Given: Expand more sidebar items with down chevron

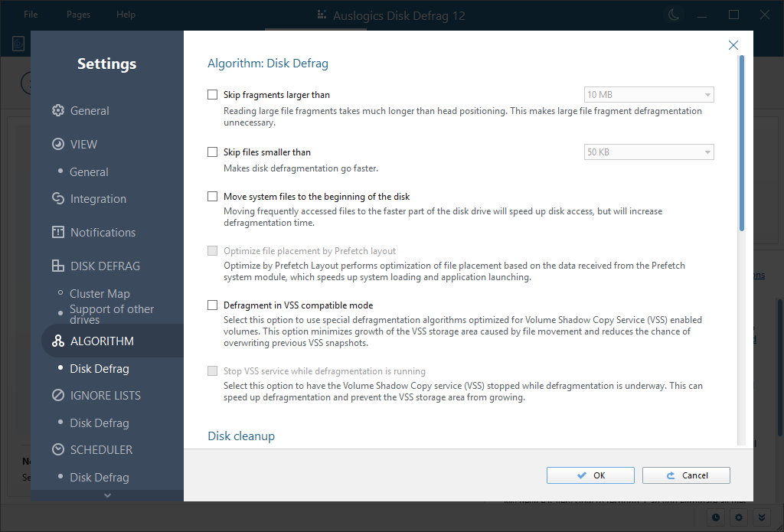Looking at the screenshot, I should click(x=107, y=495).
